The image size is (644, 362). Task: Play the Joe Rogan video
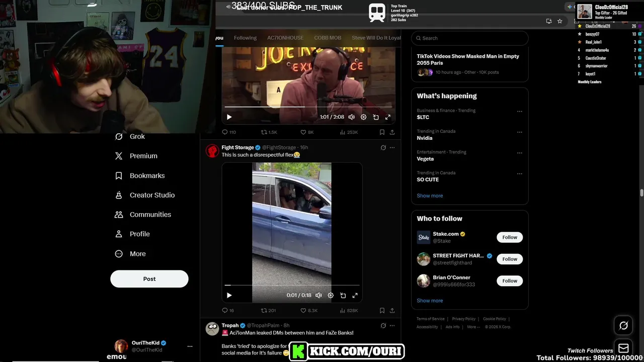(229, 117)
